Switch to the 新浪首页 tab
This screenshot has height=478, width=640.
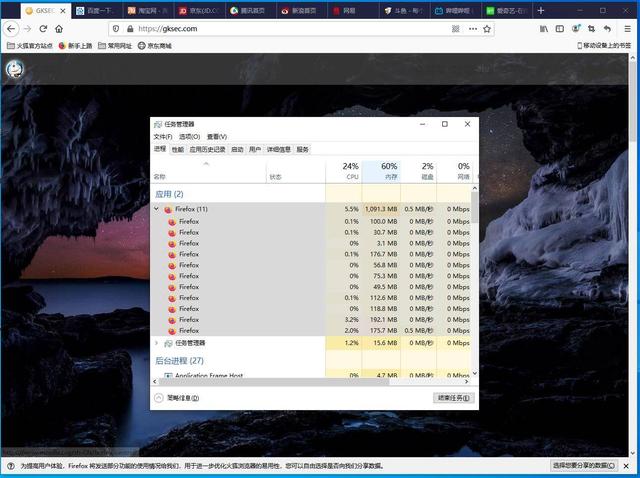pyautogui.click(x=302, y=11)
